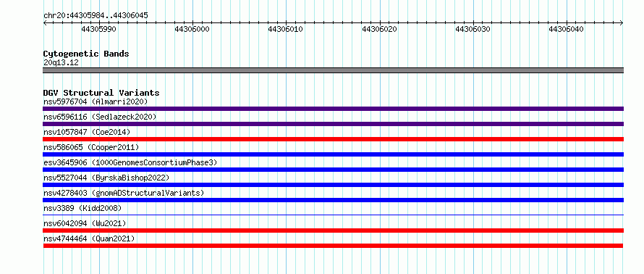Open nsv4278403 (gnomADStructuralVariants) label
The height and width of the screenshot is (274, 644).
pyautogui.click(x=124, y=193)
